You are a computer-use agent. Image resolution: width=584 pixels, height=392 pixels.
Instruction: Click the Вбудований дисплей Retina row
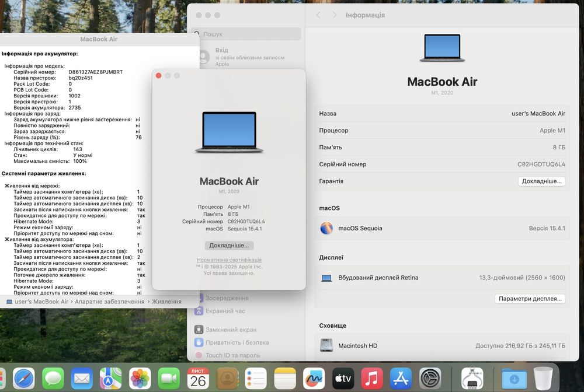pyautogui.click(x=442, y=278)
